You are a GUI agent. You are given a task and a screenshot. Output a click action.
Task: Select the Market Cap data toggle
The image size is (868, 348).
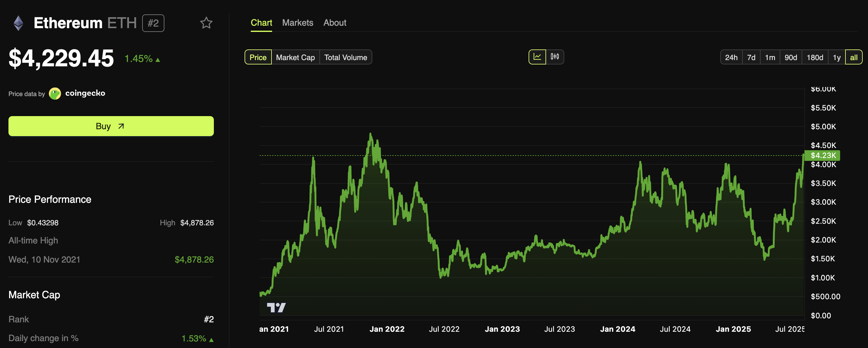295,57
